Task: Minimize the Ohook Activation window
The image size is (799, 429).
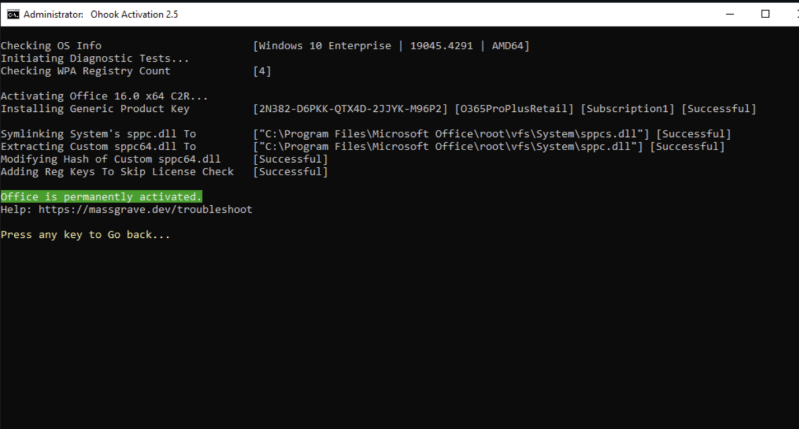Action: [x=730, y=14]
